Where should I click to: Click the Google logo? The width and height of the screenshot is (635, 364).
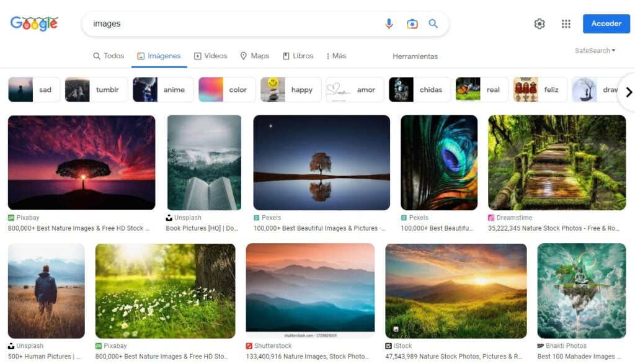34,24
